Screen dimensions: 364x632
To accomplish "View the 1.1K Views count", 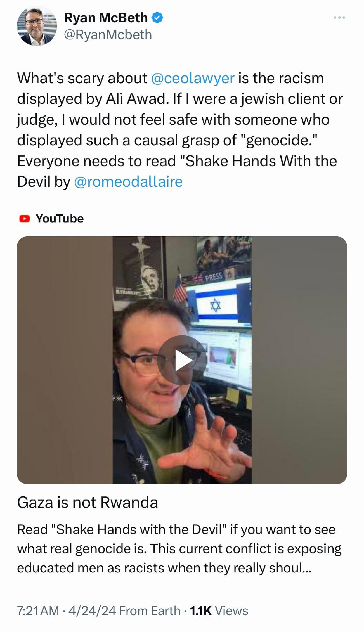I will pos(219,611).
